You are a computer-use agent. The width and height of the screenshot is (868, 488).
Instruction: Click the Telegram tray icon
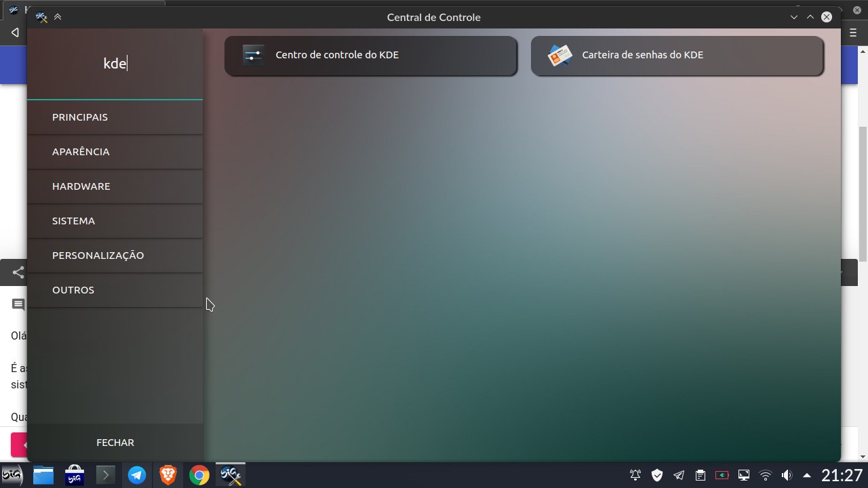(x=679, y=475)
